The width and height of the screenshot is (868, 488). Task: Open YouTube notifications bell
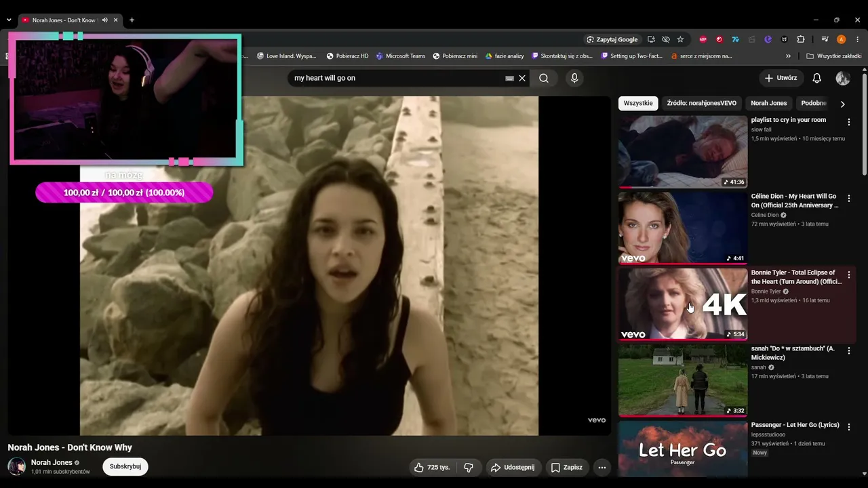(x=817, y=78)
